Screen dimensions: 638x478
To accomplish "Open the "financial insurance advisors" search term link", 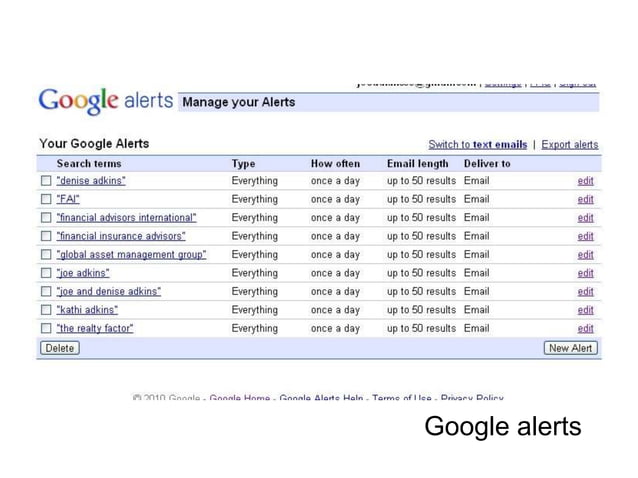I will pyautogui.click(x=121, y=236).
